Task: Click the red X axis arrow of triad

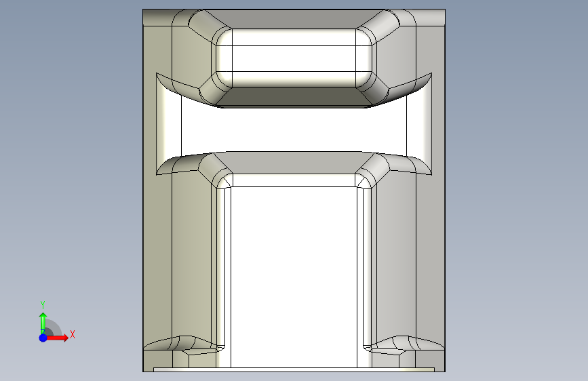Action: coord(57,338)
